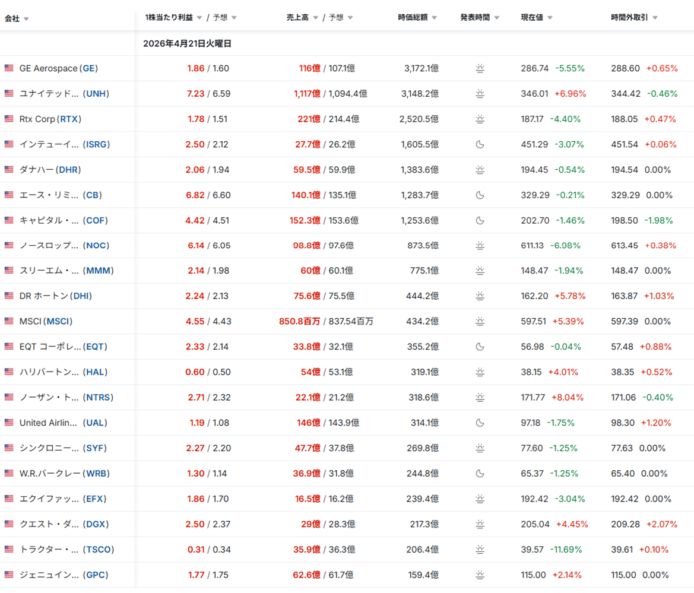Open the GE Aerospace (GE) company link

58,68
